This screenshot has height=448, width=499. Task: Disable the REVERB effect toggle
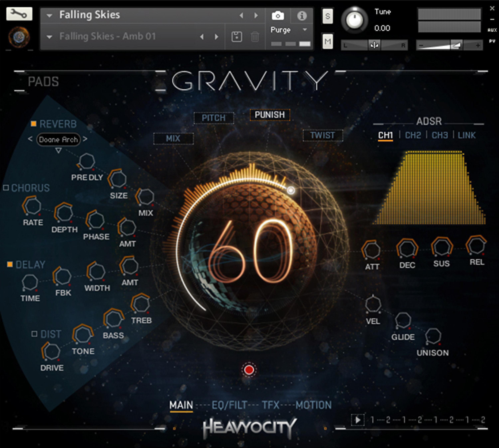click(34, 124)
